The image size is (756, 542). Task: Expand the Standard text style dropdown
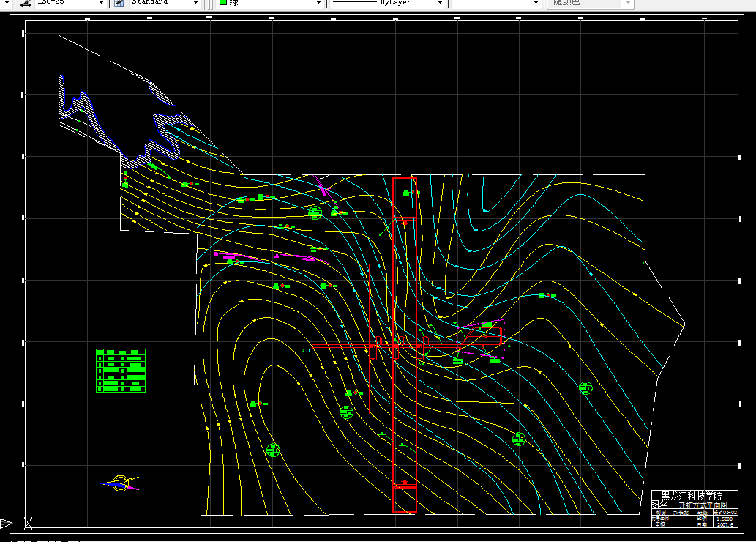195,3
